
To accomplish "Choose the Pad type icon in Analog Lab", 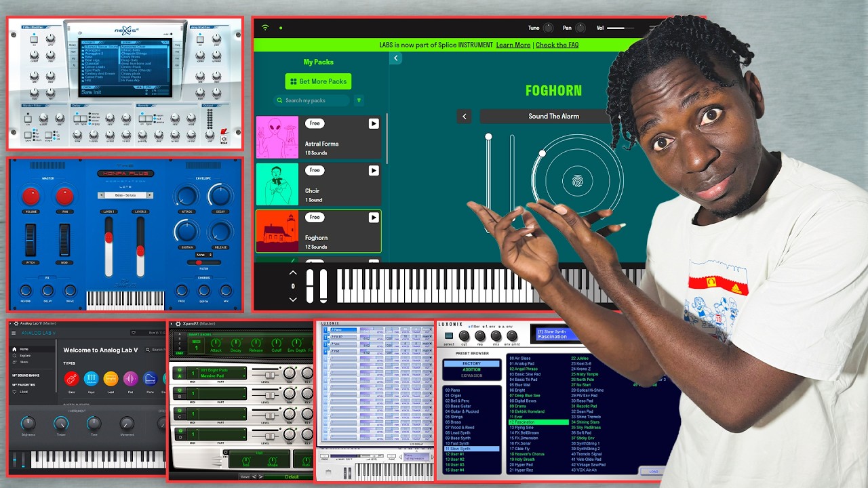I will tap(130, 379).
